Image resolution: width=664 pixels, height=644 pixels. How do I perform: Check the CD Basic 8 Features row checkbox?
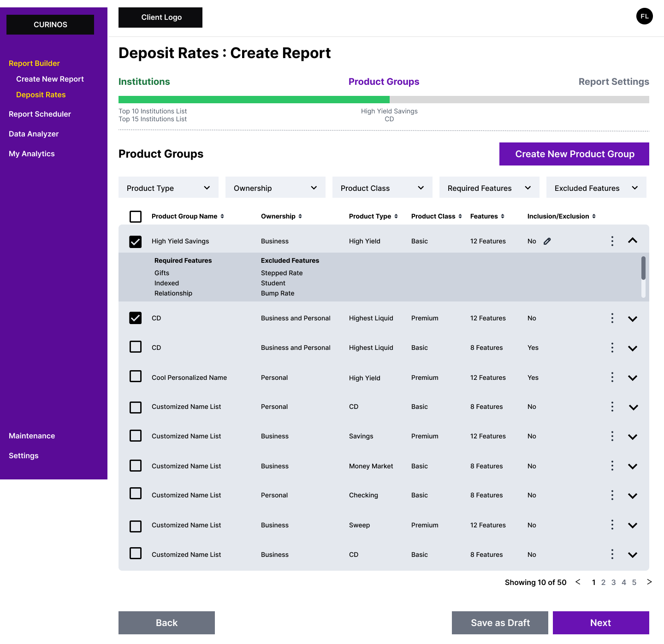pos(136,347)
